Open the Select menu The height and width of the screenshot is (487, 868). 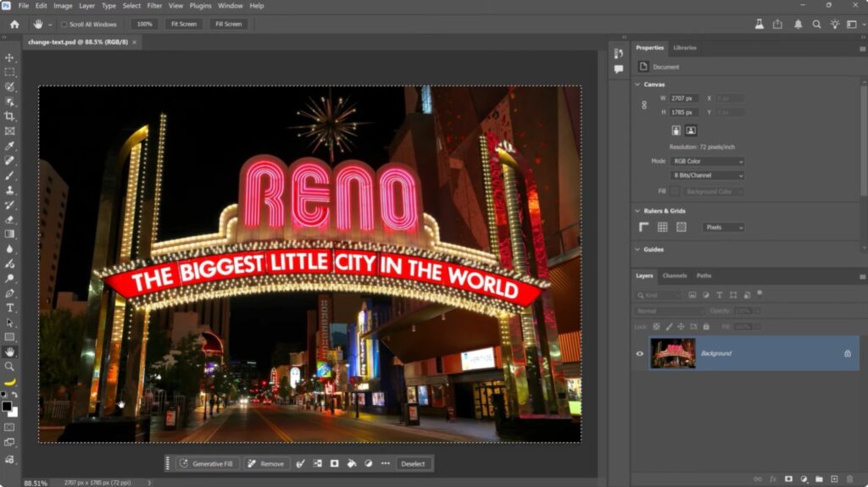click(x=131, y=6)
